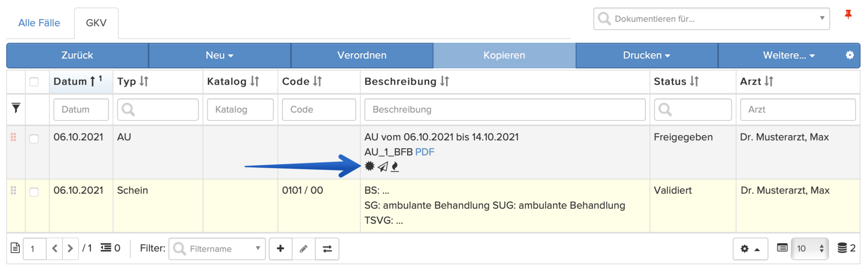The image size is (868, 268).
Task: Toggle the select-all checkbox in header
Action: [34, 82]
